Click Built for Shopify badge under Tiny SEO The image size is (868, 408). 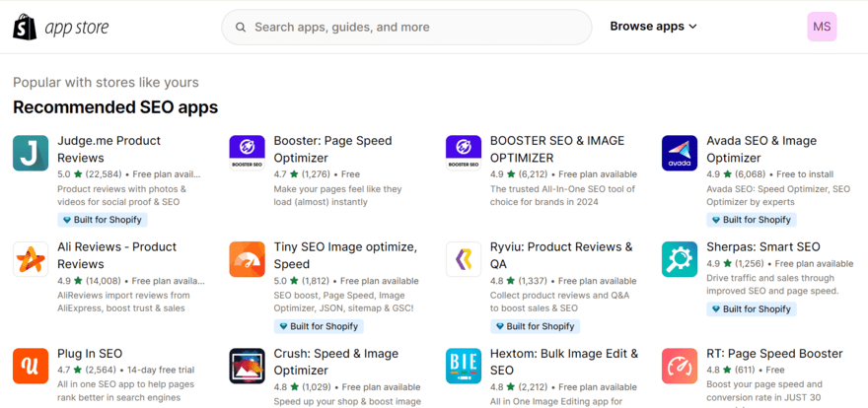point(319,326)
